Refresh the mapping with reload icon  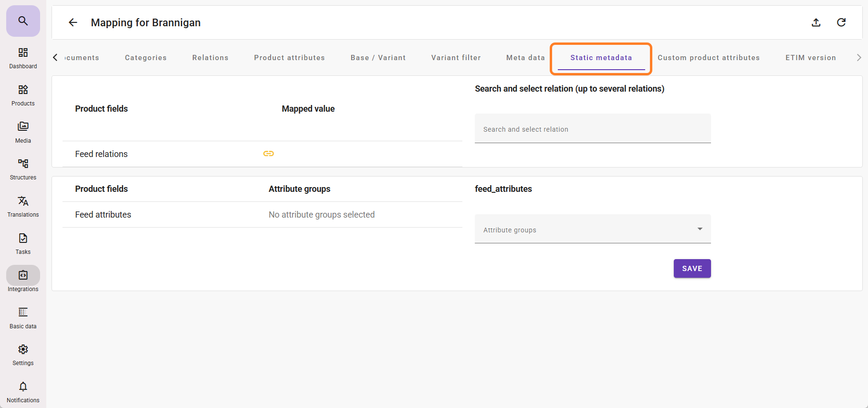coord(841,22)
